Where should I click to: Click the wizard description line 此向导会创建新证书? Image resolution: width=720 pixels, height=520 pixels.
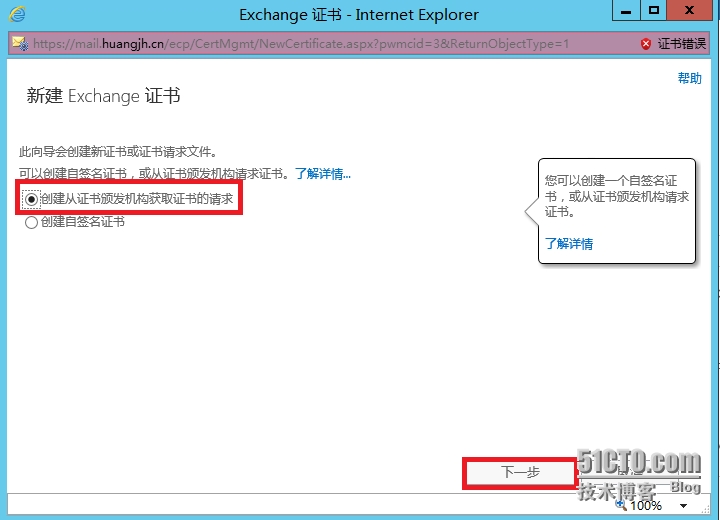(x=118, y=152)
